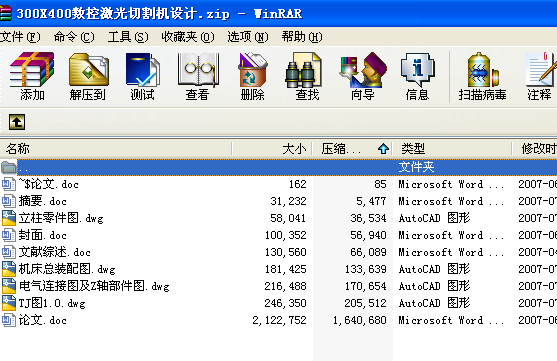557x361 pixels.
Task: Select the file 立柱零件图.dwg
Action: pos(61,218)
